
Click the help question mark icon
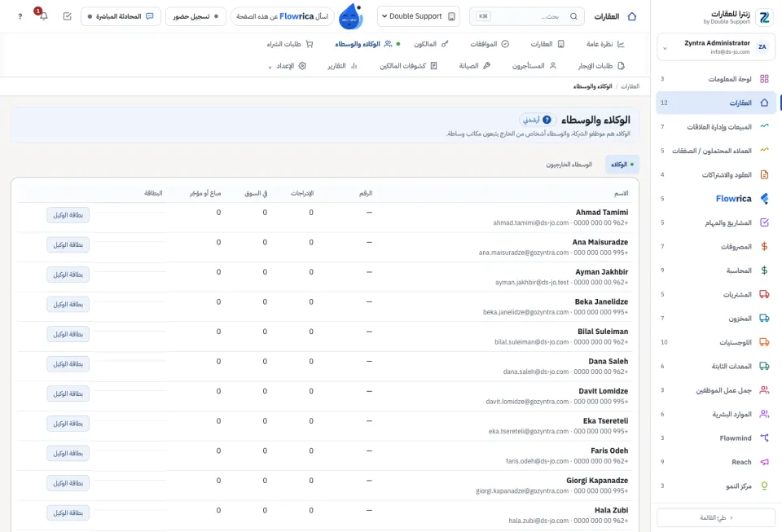pos(20,16)
